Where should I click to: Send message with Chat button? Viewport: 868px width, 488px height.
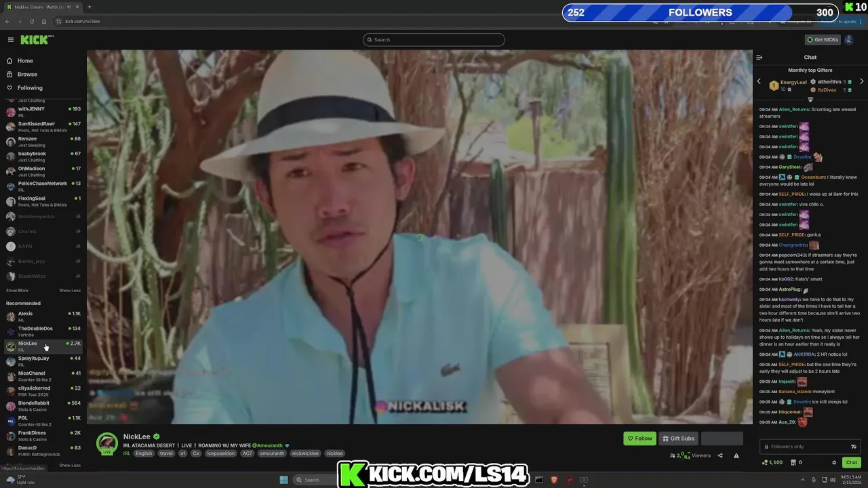(x=852, y=463)
